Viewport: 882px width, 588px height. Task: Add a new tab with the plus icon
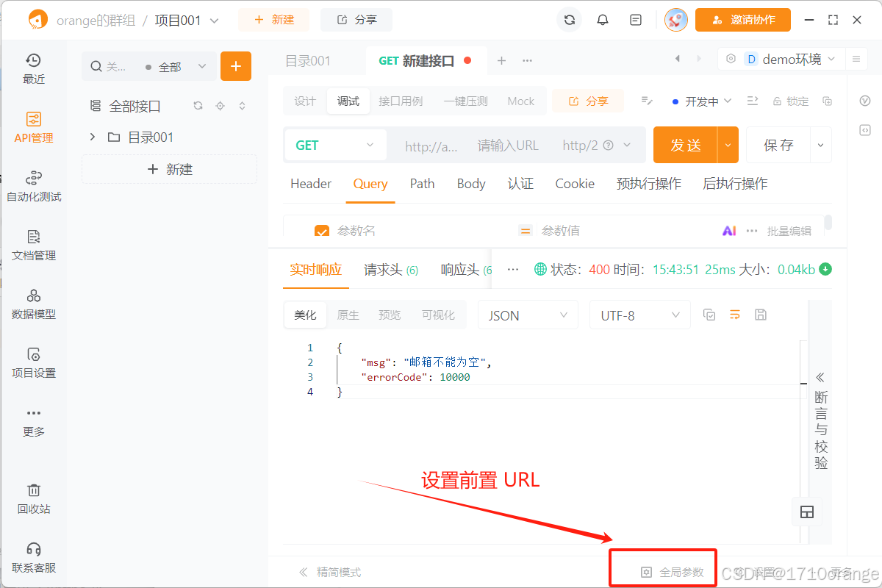coord(502,60)
